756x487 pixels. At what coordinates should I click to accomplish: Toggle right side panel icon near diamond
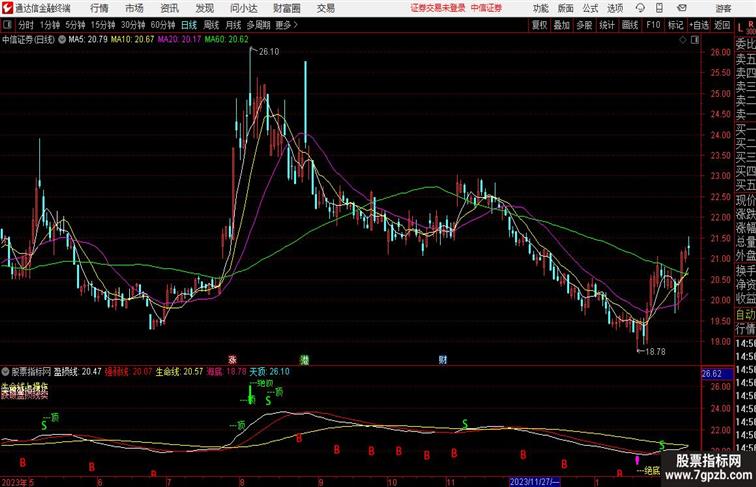pos(695,40)
